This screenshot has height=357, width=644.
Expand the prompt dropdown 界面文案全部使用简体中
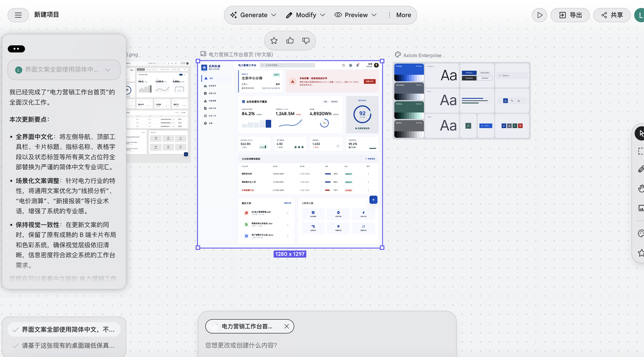107,70
